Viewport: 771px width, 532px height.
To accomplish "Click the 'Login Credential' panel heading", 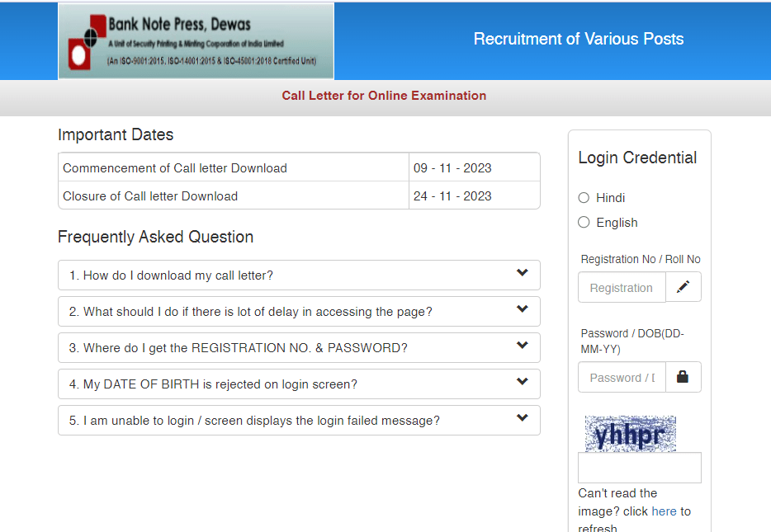I will [637, 158].
